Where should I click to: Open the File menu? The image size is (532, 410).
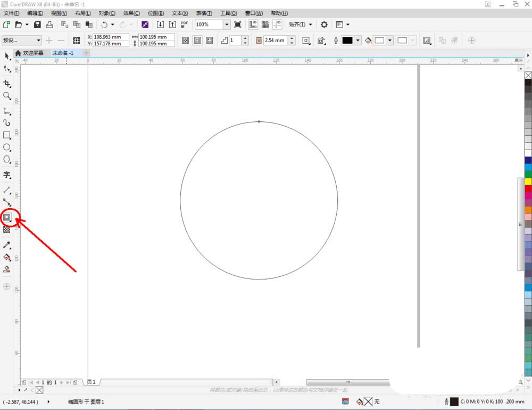click(x=11, y=13)
